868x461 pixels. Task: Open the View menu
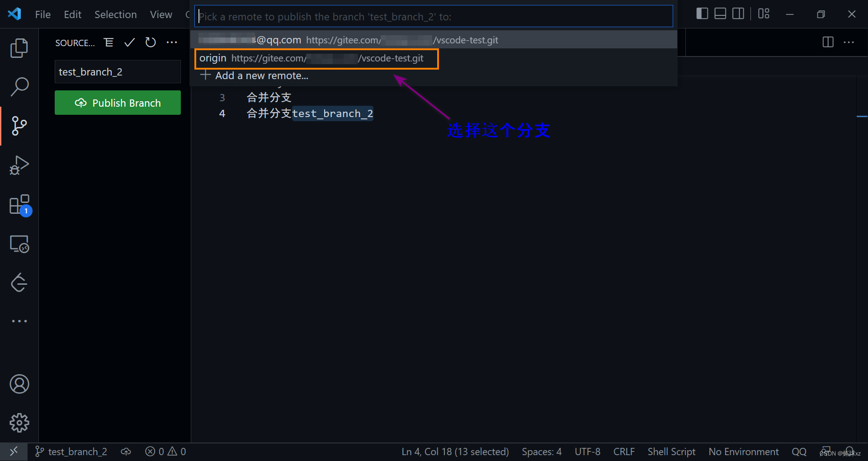point(161,14)
